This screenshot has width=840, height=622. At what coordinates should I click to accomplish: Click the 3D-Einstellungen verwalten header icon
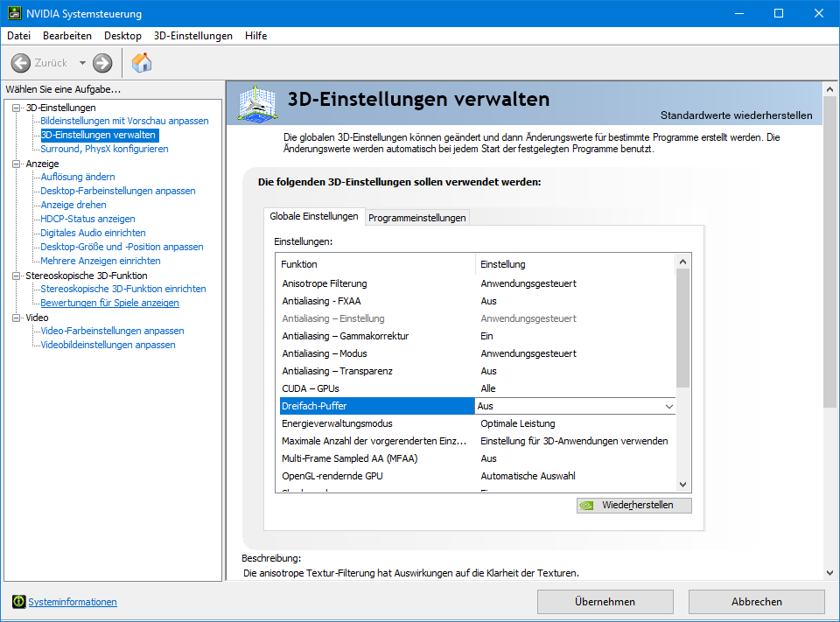click(257, 103)
